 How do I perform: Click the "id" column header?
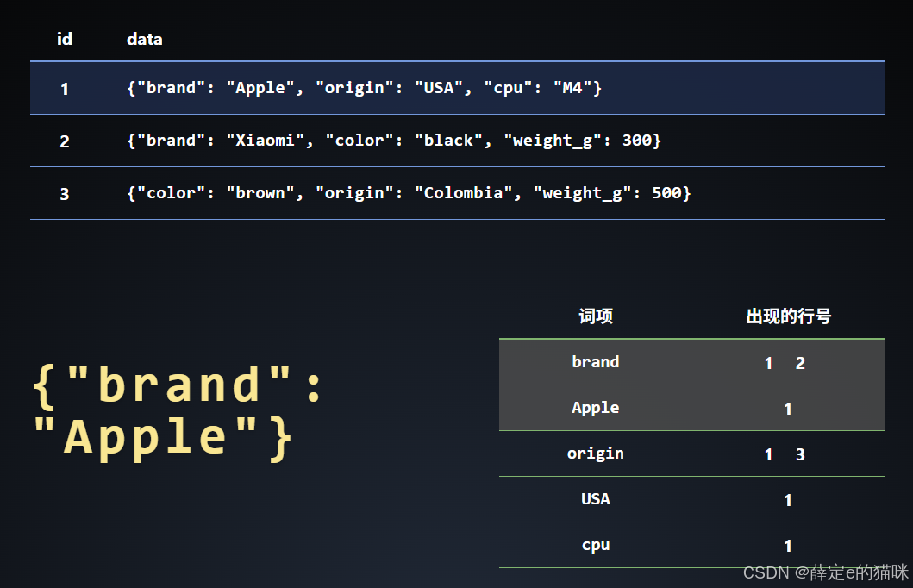click(x=65, y=39)
